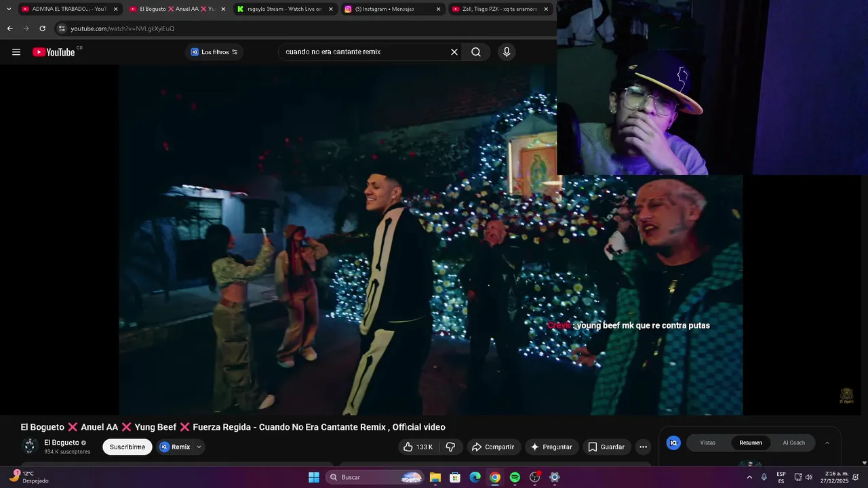Open Microsoft Edge from taskbar
This screenshot has width=868, height=488.
tap(475, 477)
